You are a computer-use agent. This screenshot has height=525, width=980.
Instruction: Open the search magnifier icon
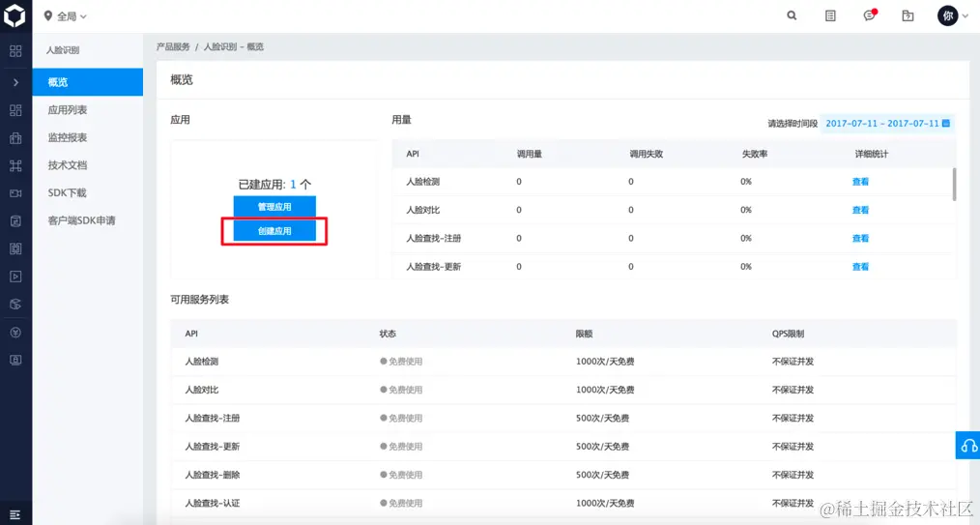click(792, 15)
